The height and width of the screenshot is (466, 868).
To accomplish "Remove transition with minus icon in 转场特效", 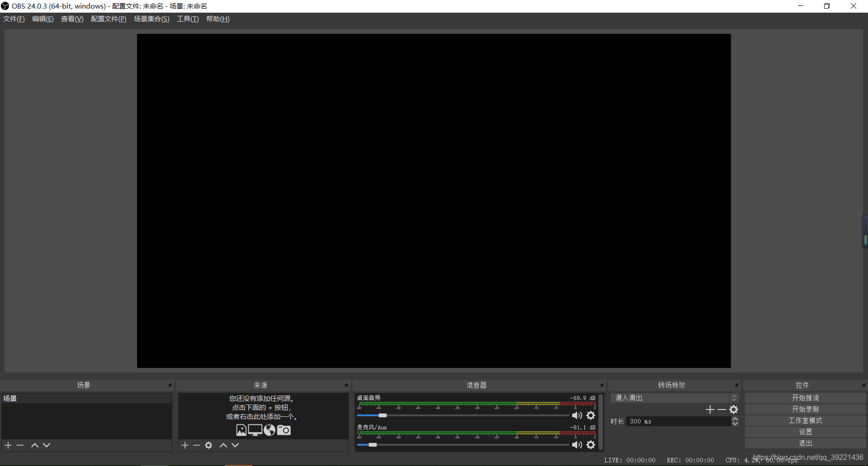I will click(722, 410).
